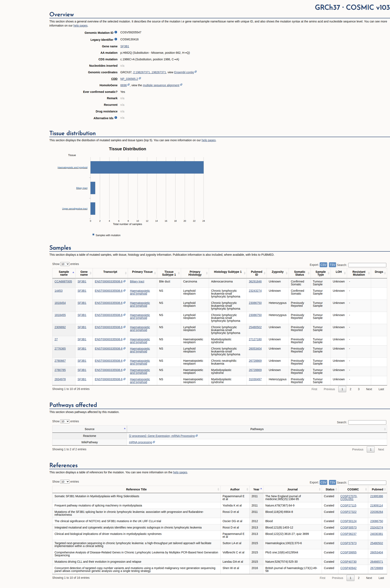Click sort arrows on Zygosity column
The image size is (390, 588).
[x=287, y=273]
